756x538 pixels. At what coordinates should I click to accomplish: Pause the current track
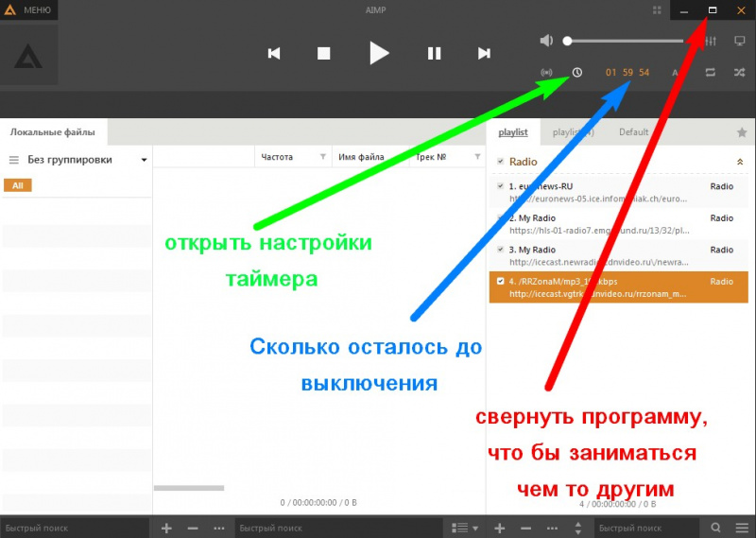(x=434, y=54)
